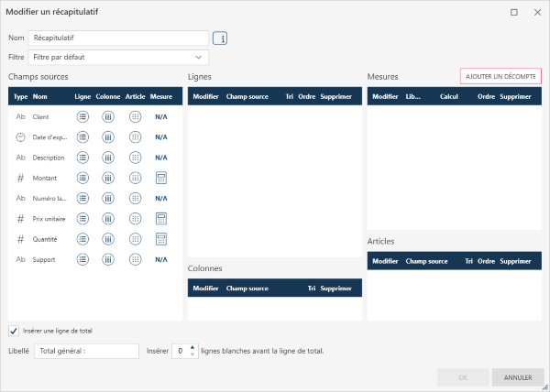The height and width of the screenshot is (392, 550).
Task: Add Prix unitaire as a measure
Action: tap(160, 218)
